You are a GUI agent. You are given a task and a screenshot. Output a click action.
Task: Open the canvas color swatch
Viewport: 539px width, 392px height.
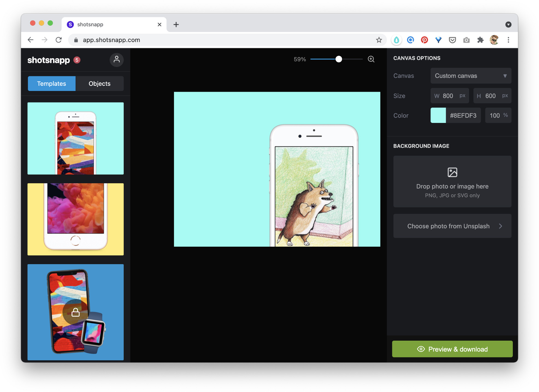tap(438, 115)
